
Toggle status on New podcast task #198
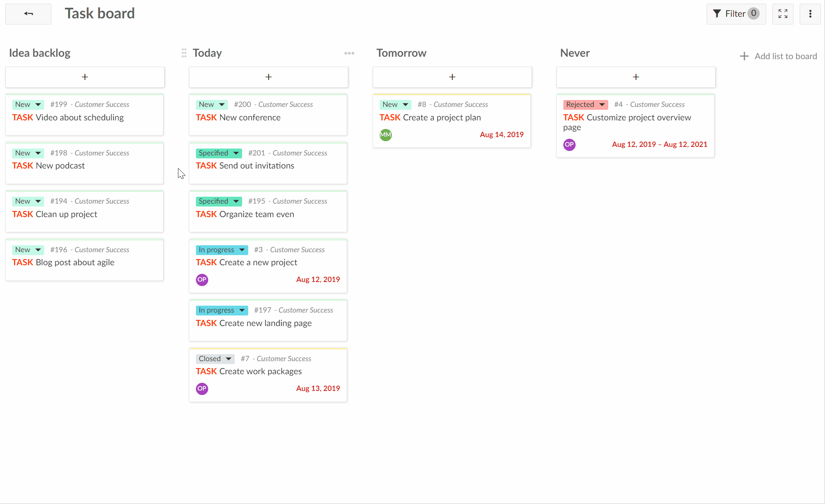(x=37, y=153)
